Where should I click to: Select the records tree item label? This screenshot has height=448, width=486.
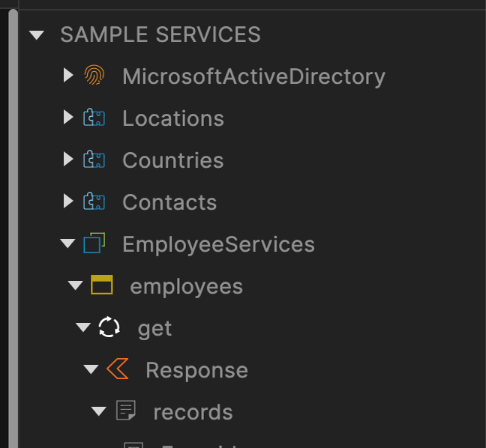click(193, 412)
